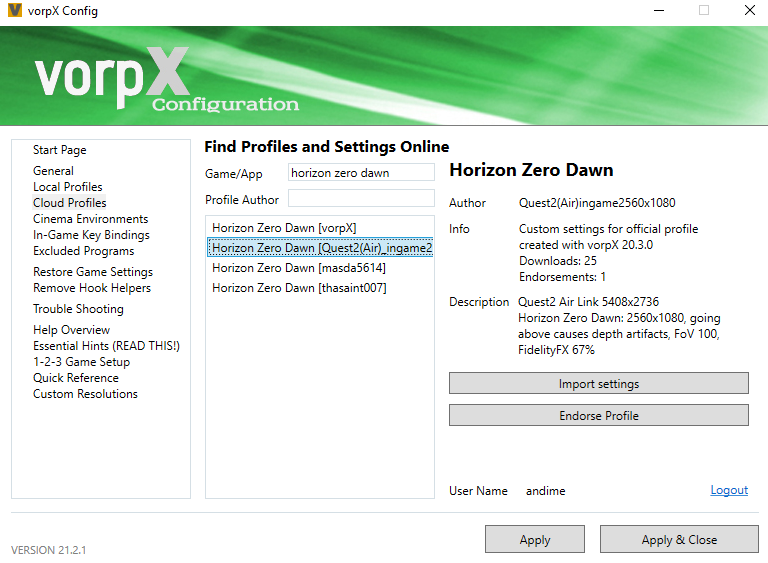
Task: Click the Profile Author input field
Action: pos(361,198)
